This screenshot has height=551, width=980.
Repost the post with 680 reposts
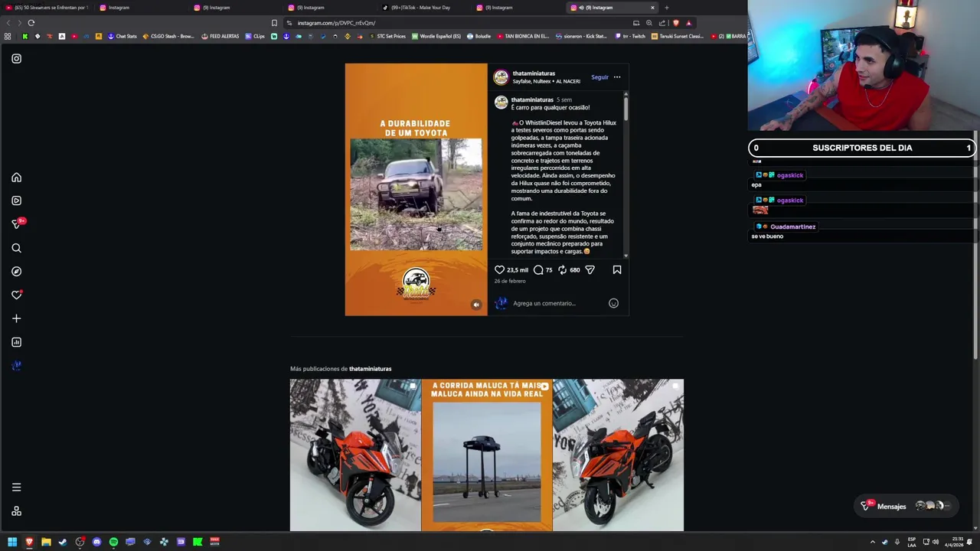[562, 269]
